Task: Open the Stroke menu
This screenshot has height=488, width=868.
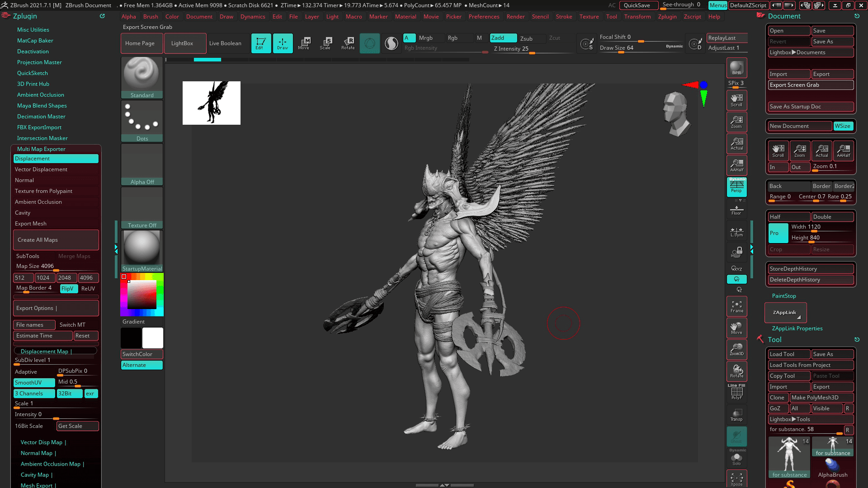Action: click(x=564, y=17)
